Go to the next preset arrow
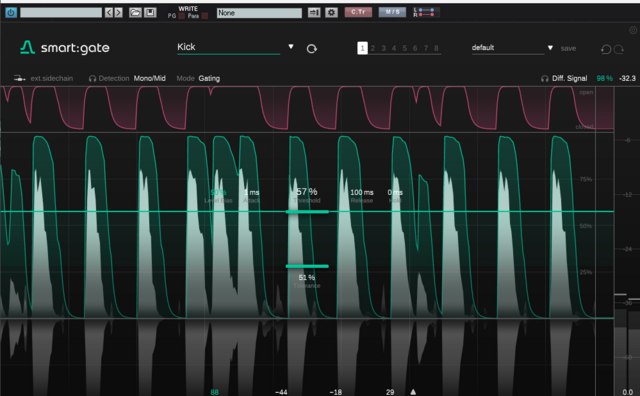 coord(118,13)
